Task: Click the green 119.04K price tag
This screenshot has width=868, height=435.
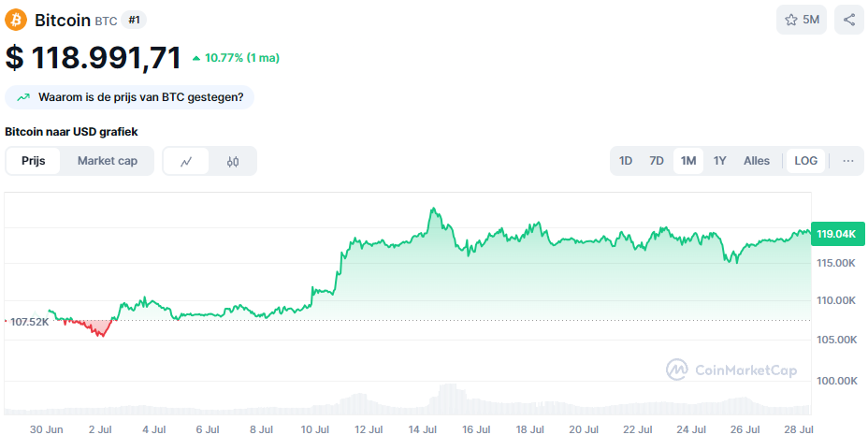Action: (x=836, y=234)
